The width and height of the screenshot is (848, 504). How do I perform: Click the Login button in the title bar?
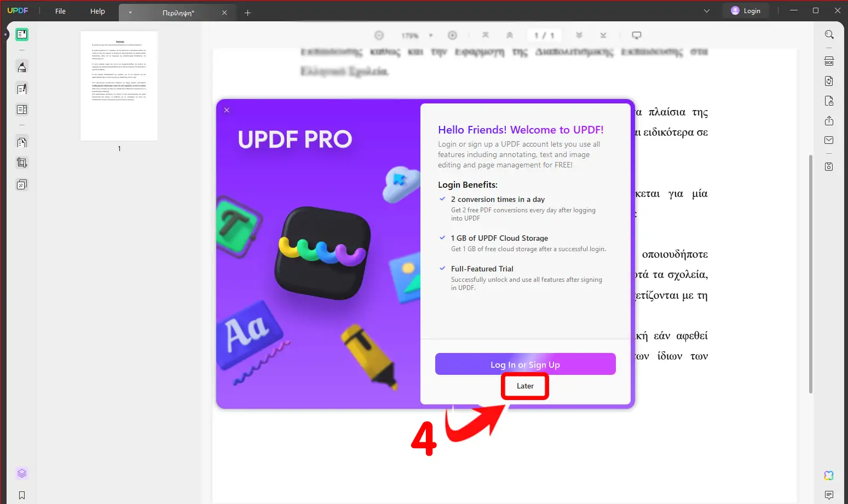746,11
